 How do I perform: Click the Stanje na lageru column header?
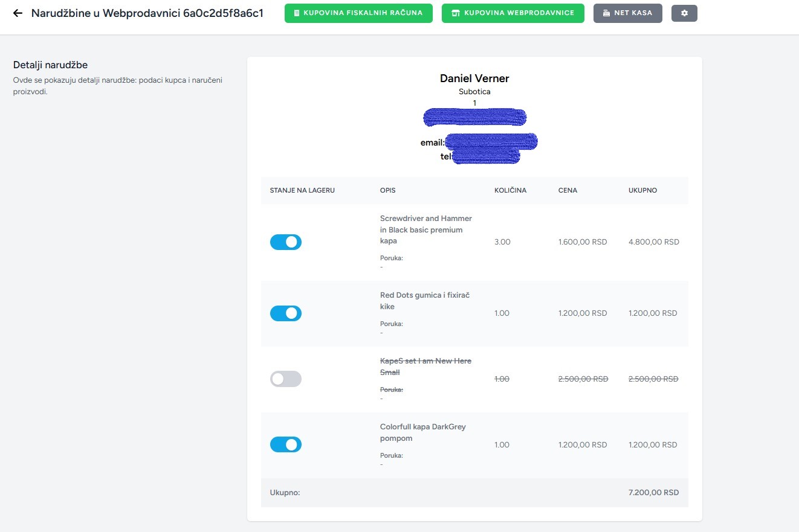[302, 190]
